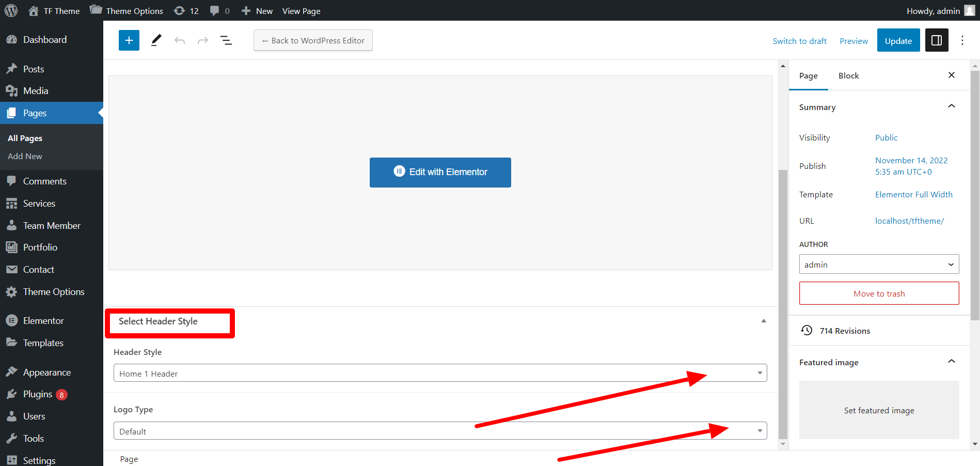Click the WordPress logo in admin bar
Screen dimensions: 980x466
coord(11,11)
